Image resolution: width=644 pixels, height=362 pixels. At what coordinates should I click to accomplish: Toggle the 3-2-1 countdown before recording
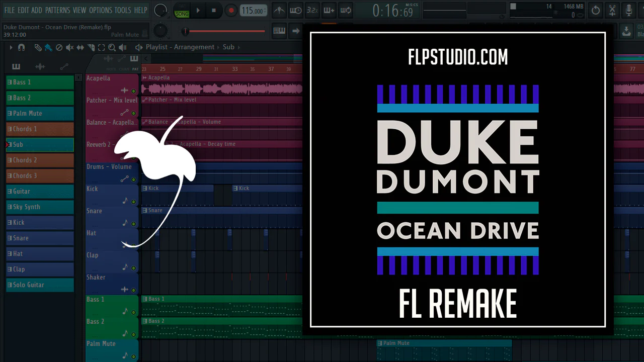click(x=312, y=10)
